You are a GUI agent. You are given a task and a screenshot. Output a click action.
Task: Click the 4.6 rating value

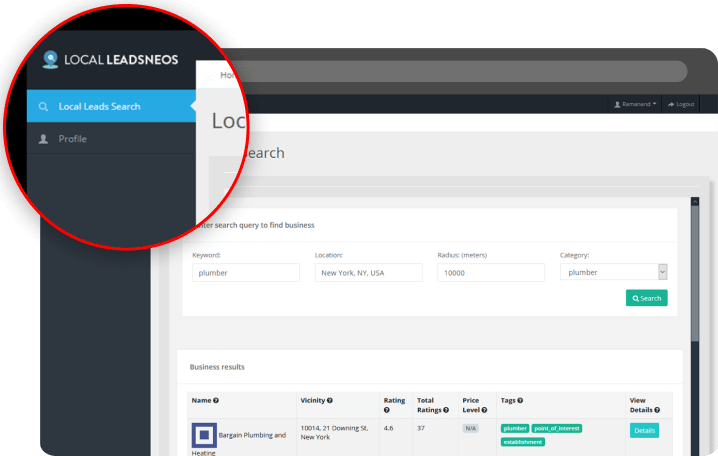[x=388, y=429]
